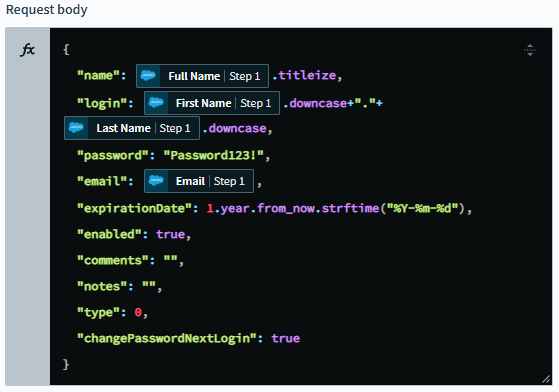Click the Request body label
Viewport: 559px width, 392px height.
point(47,10)
